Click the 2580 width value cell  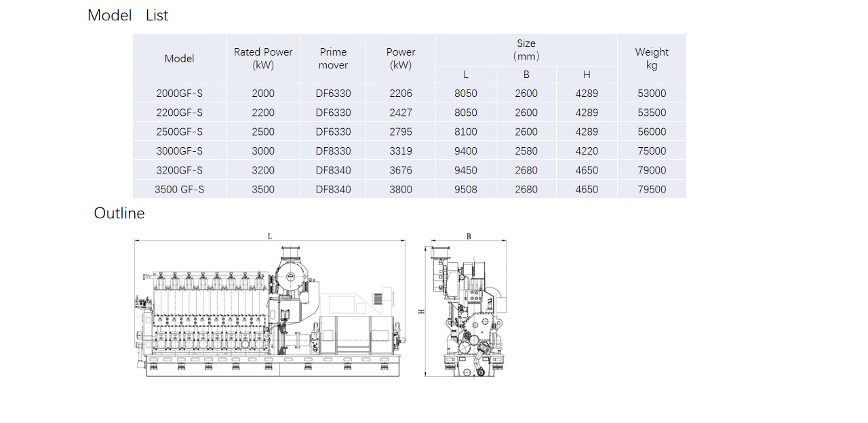pos(526,150)
